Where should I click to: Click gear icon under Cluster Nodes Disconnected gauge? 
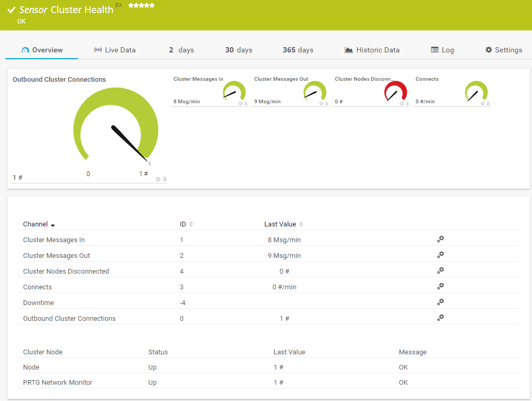click(x=402, y=104)
